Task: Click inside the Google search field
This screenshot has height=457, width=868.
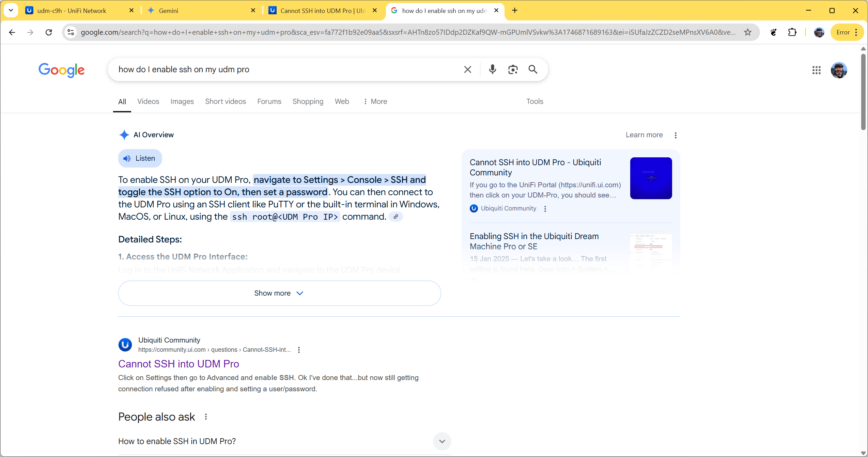Action: tap(286, 69)
